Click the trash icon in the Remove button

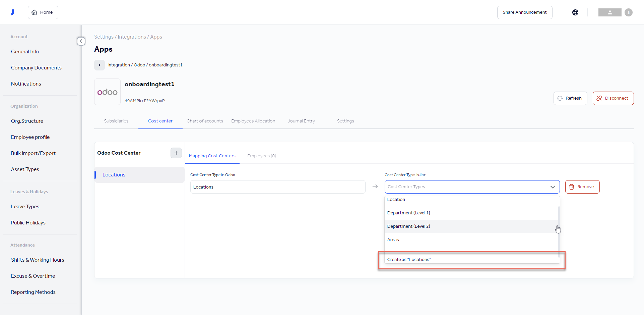(x=572, y=187)
